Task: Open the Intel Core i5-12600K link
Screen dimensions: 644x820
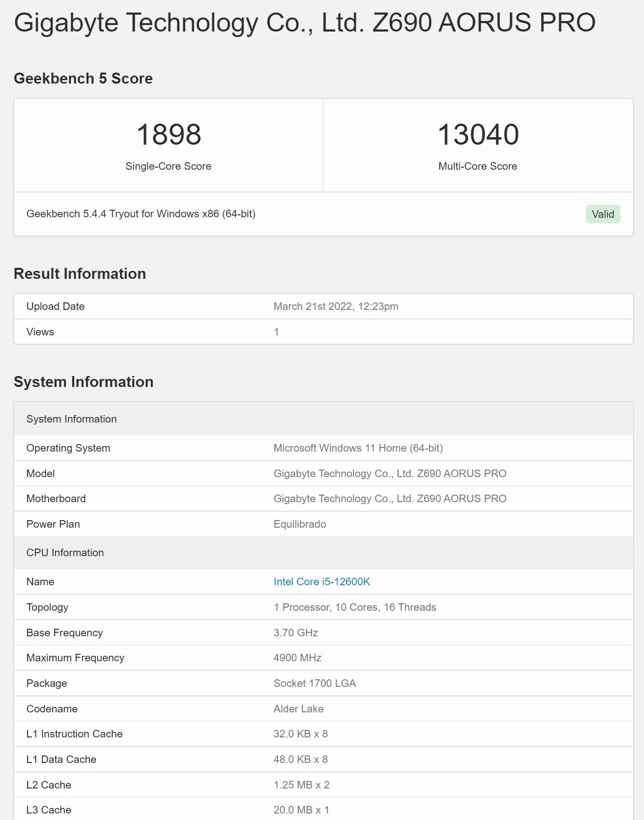Action: [321, 582]
